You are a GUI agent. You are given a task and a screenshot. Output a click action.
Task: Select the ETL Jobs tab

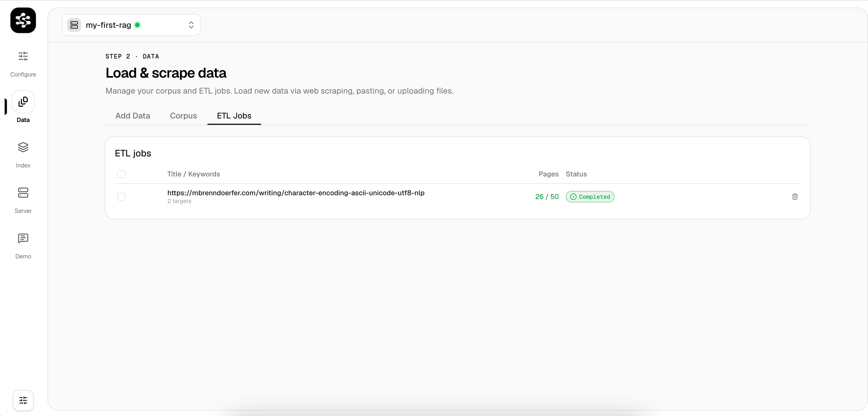[234, 116]
